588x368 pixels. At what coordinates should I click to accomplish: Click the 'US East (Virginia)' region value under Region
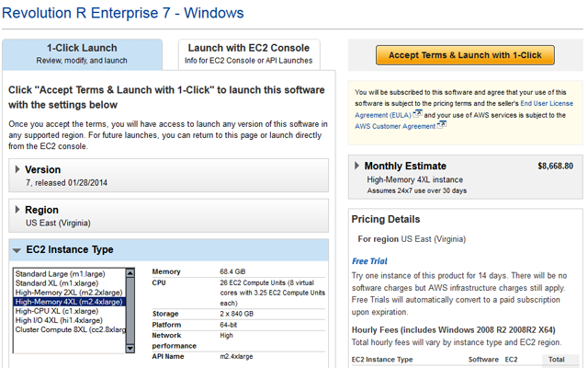(x=58, y=223)
